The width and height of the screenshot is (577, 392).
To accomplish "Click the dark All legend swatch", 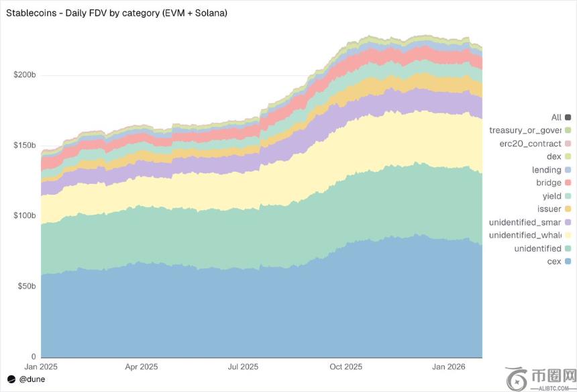I will click(568, 117).
